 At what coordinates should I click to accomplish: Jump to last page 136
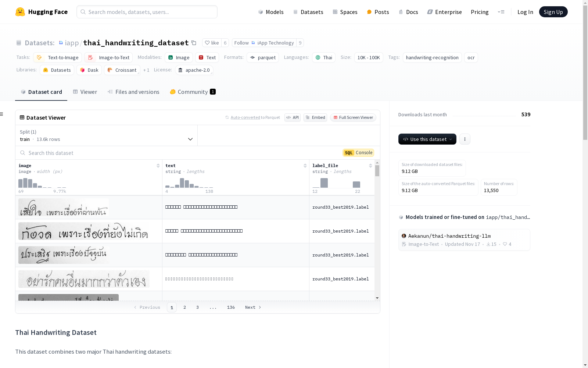click(x=231, y=307)
